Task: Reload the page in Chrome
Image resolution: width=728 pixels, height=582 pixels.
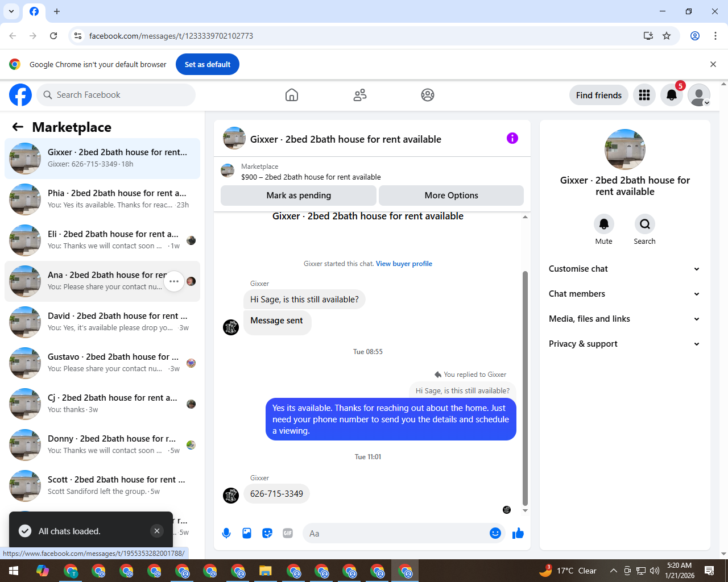Action: (53, 36)
